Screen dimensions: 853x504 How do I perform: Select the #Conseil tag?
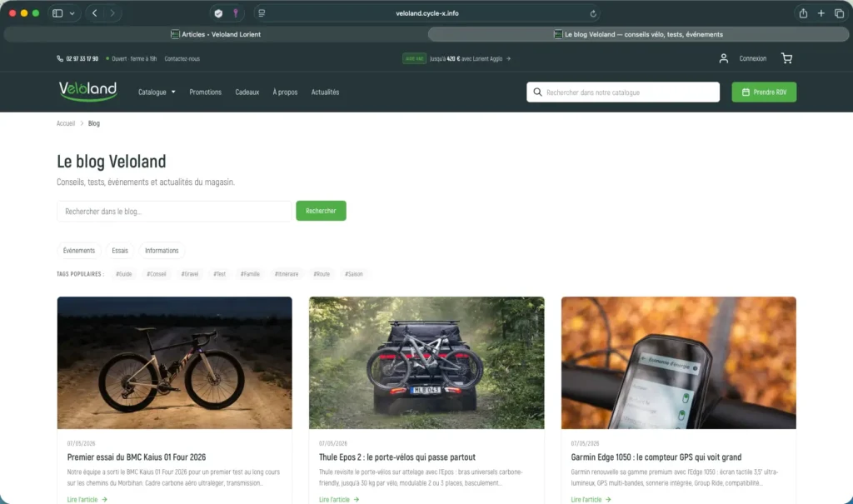[x=156, y=274]
